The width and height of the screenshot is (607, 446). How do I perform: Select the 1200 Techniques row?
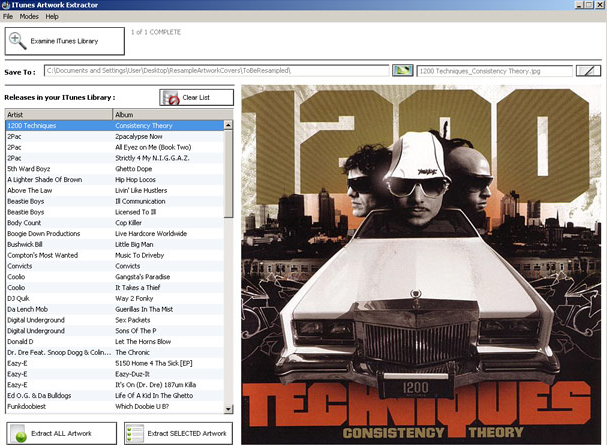114,125
